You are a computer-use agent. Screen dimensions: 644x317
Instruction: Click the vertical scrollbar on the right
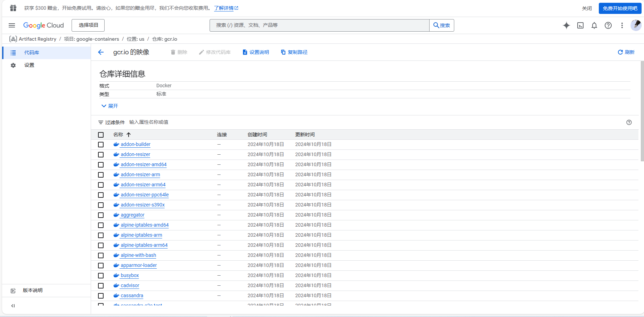tap(642, 111)
